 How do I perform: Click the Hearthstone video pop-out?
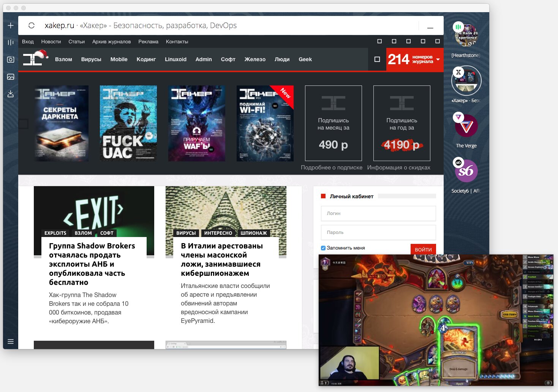point(436,320)
